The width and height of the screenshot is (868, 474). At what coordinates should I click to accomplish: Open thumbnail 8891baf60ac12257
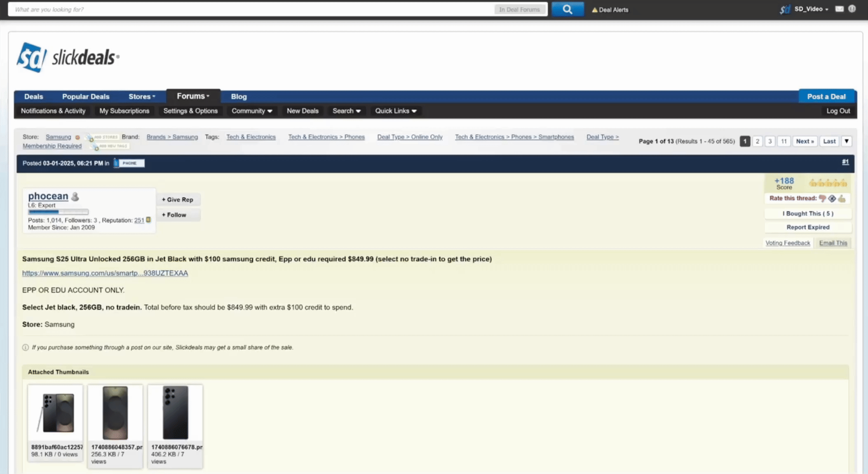tap(55, 422)
